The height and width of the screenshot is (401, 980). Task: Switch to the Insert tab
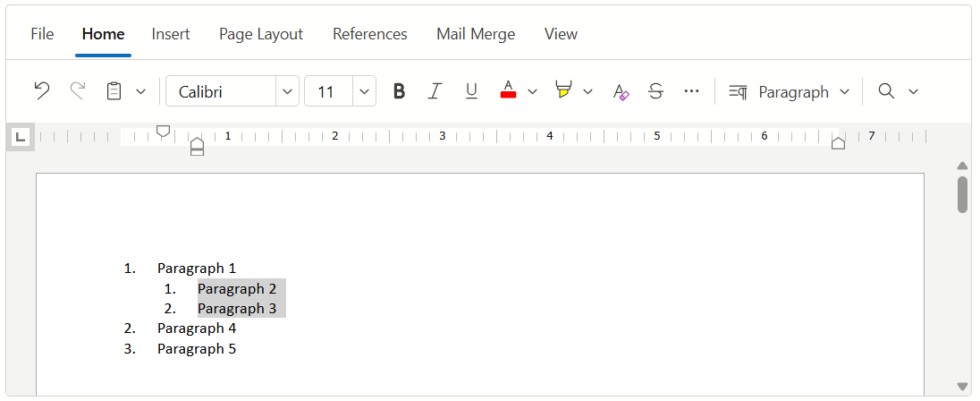[171, 34]
